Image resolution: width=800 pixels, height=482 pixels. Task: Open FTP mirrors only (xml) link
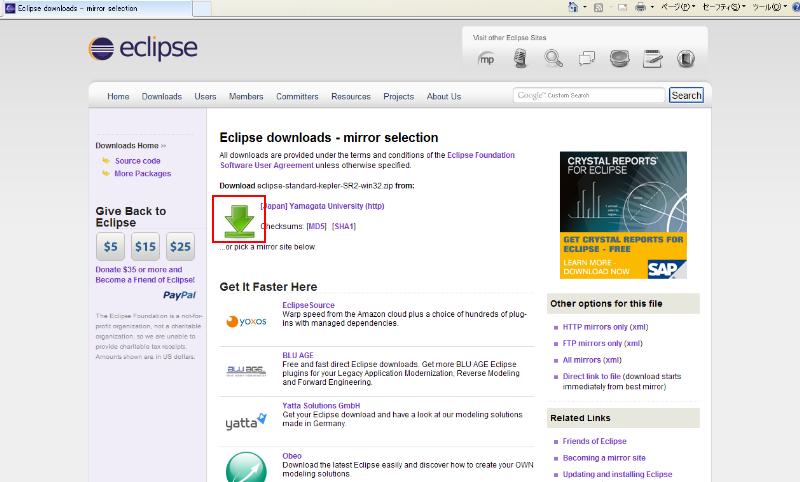click(x=602, y=343)
